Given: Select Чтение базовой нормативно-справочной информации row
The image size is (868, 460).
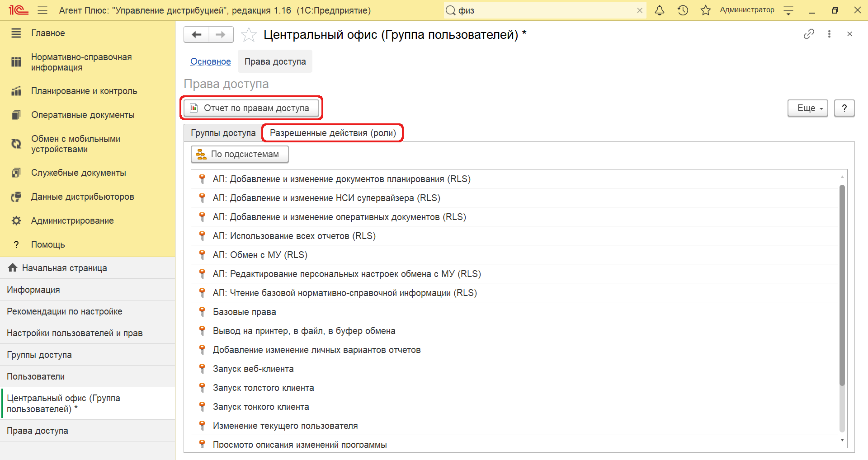Looking at the screenshot, I should (x=514, y=293).
